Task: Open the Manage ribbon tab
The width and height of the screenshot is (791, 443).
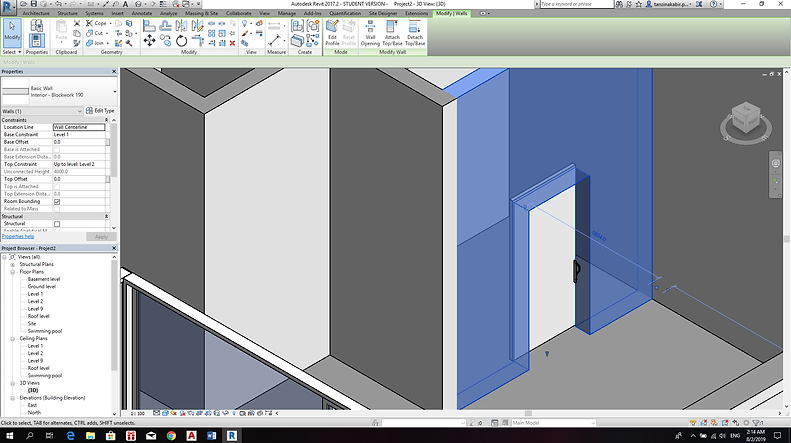Action: pyautogui.click(x=287, y=14)
